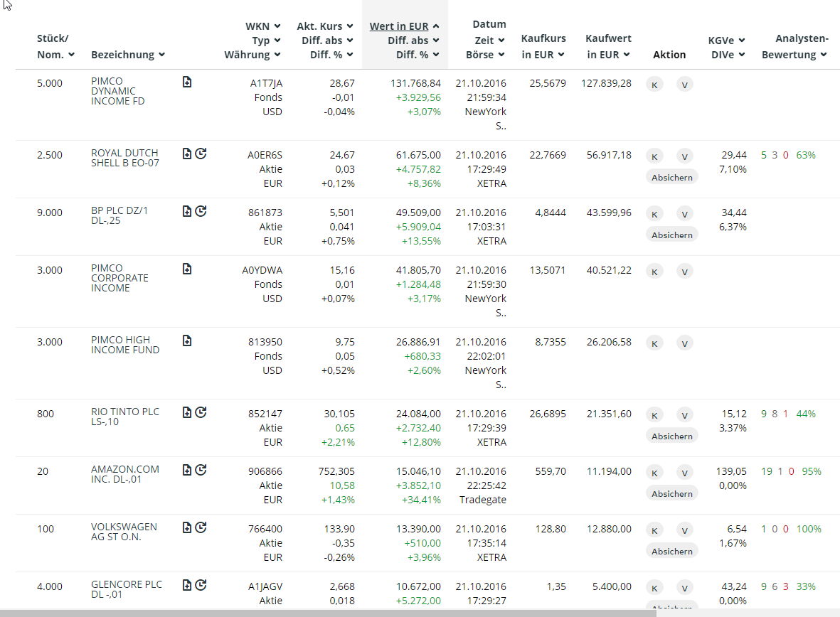
Task: Sort by Kaufwert in EUR arrow
Action: coord(626,55)
